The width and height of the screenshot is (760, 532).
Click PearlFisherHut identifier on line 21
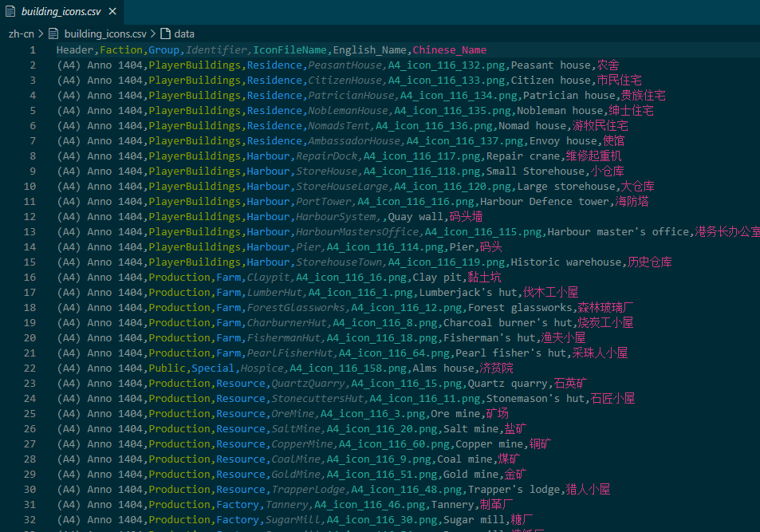click(289, 353)
